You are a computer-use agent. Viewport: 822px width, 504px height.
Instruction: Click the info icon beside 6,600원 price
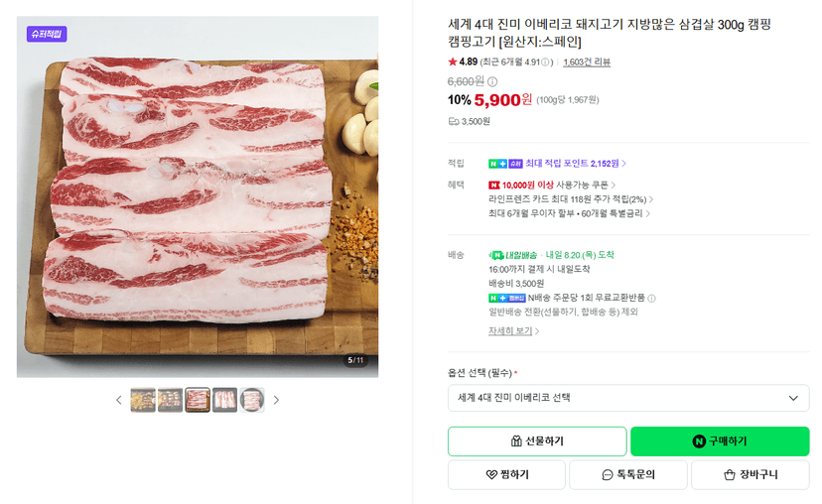(x=492, y=81)
